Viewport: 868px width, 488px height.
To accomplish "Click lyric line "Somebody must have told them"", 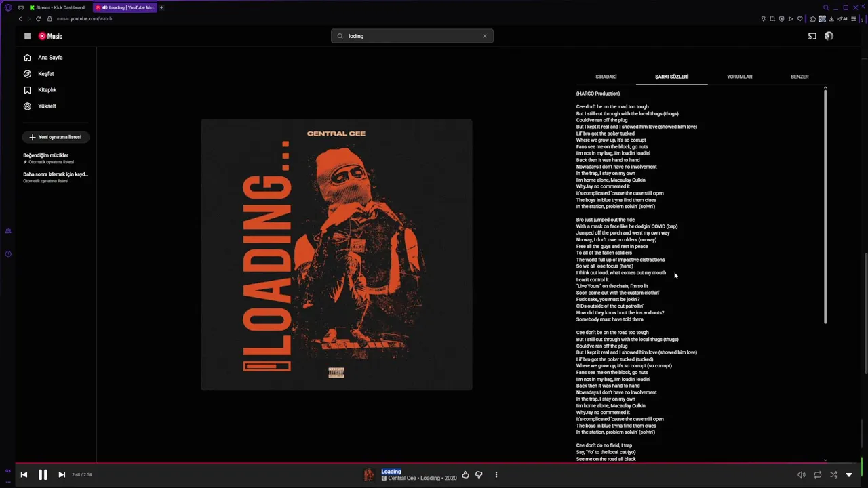I will point(610,319).
